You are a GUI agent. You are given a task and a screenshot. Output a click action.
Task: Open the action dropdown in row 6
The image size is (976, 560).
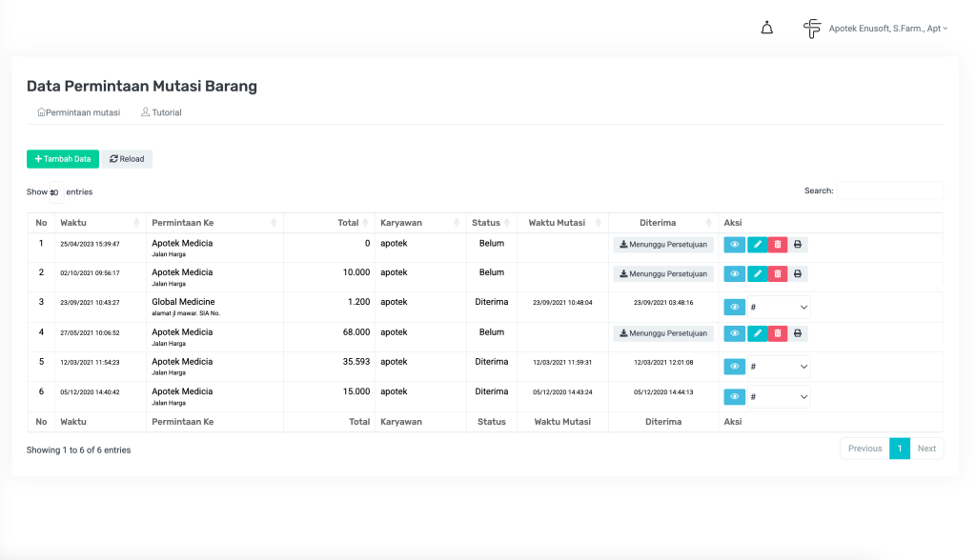pyautogui.click(x=779, y=396)
